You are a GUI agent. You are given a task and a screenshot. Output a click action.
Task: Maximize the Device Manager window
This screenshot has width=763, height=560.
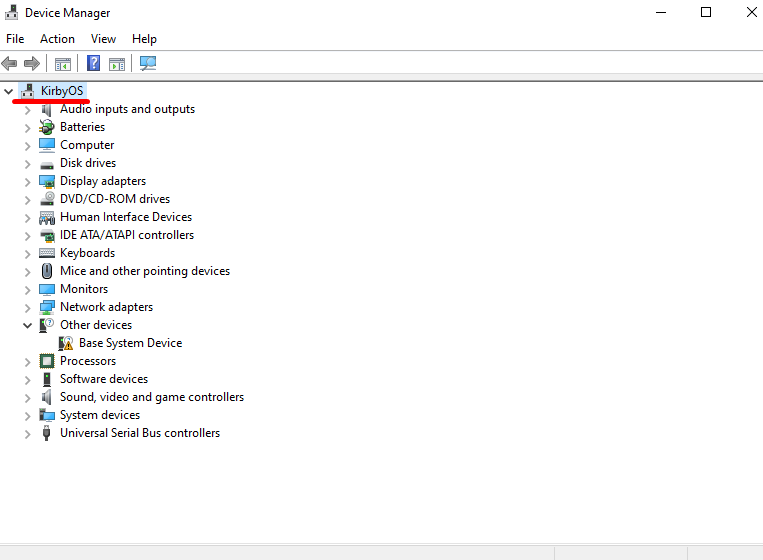coord(706,12)
